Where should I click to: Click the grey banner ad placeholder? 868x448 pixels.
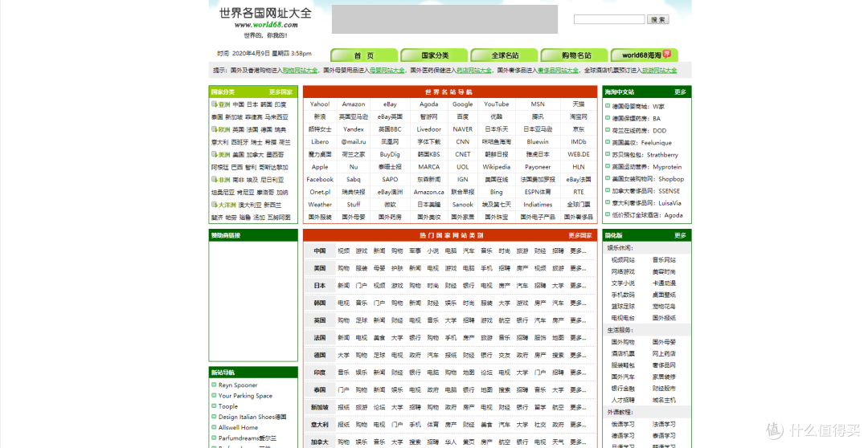coord(444,19)
